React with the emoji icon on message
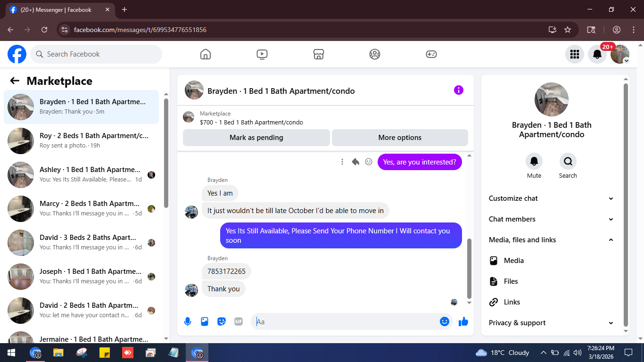Screen dimensions: 644x362 pyautogui.click(x=369, y=162)
